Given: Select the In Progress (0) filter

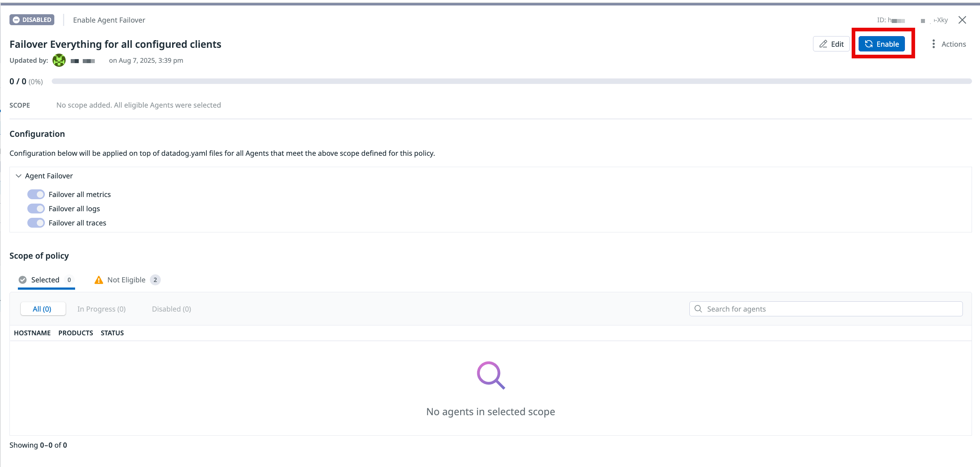Looking at the screenshot, I should [x=102, y=309].
